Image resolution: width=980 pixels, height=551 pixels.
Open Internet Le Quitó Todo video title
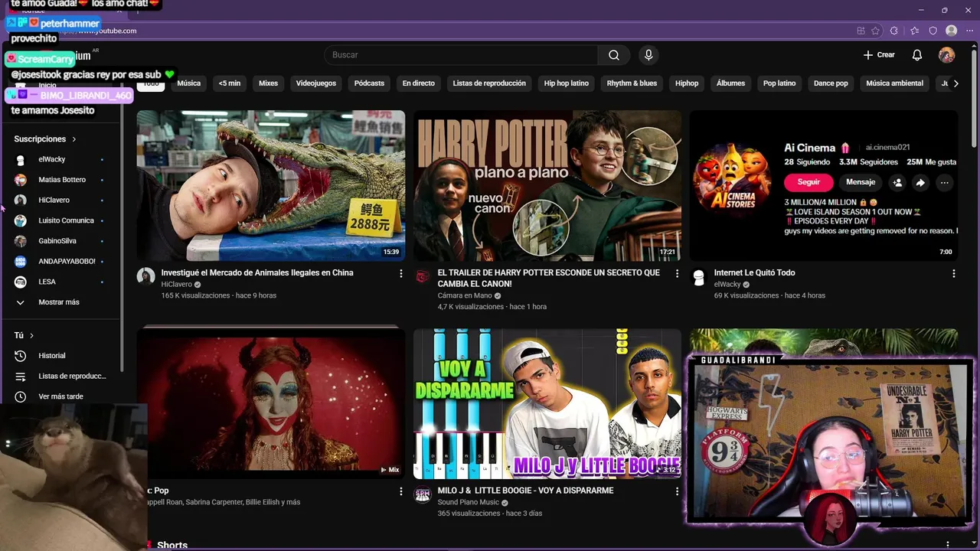tap(754, 273)
